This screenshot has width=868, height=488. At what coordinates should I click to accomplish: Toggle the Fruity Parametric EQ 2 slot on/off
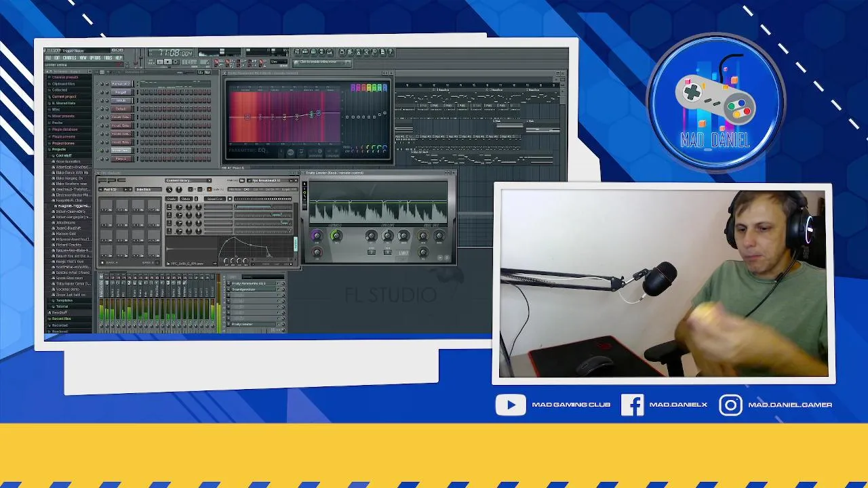click(278, 283)
